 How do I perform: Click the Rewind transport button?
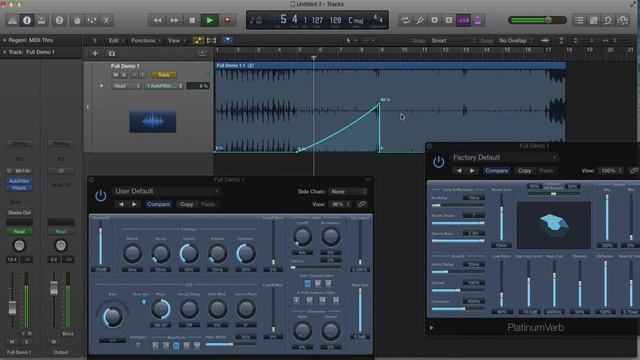tap(157, 20)
